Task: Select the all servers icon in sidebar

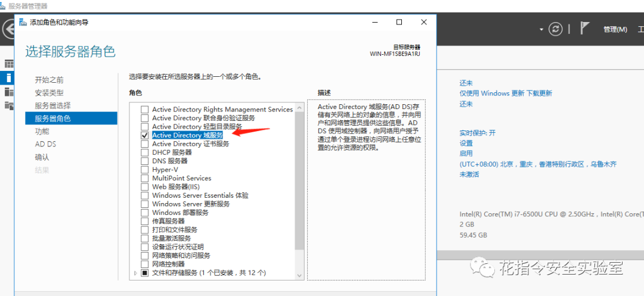Action: click(8, 92)
